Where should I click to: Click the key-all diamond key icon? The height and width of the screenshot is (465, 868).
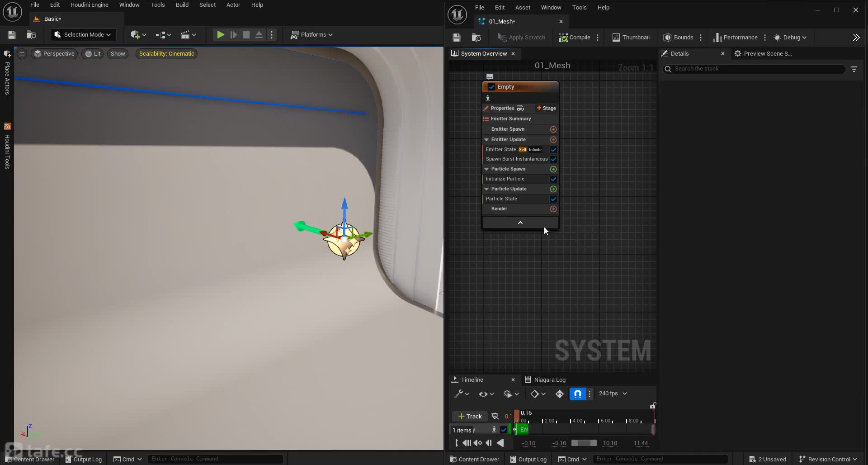click(x=560, y=394)
